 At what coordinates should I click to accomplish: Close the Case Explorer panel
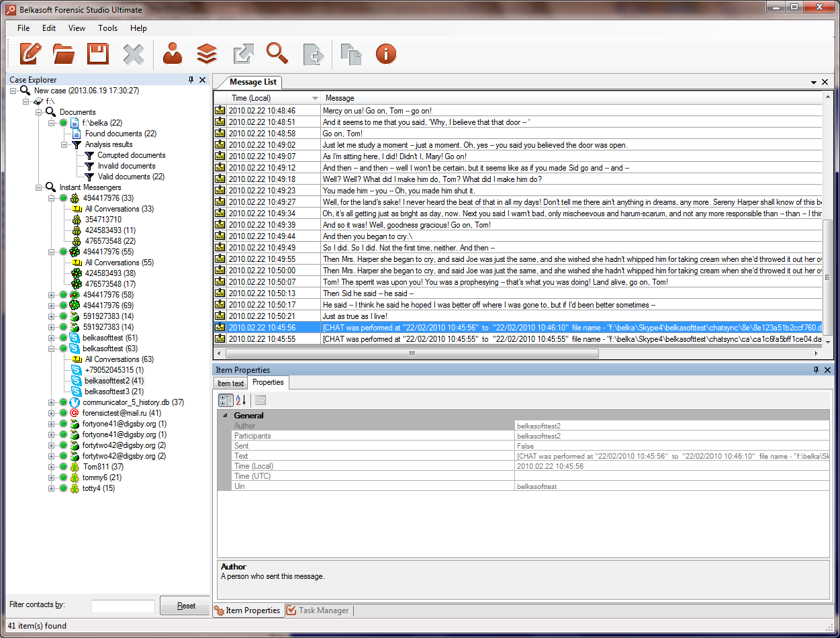203,80
